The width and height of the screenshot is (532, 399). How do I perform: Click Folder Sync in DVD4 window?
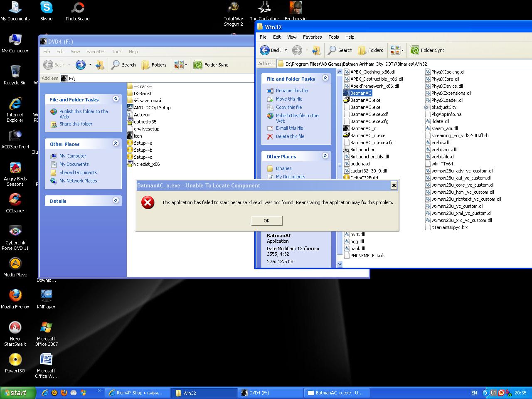click(211, 65)
